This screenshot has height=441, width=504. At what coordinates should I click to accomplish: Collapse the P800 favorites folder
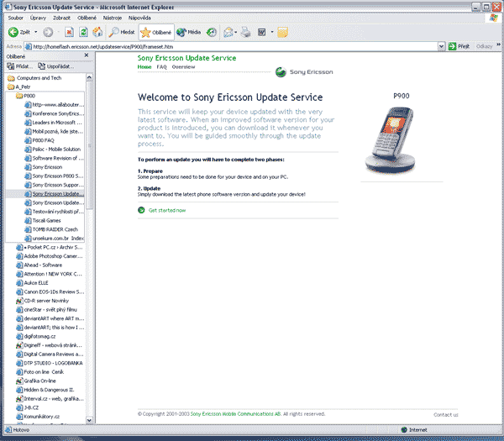click(x=25, y=96)
